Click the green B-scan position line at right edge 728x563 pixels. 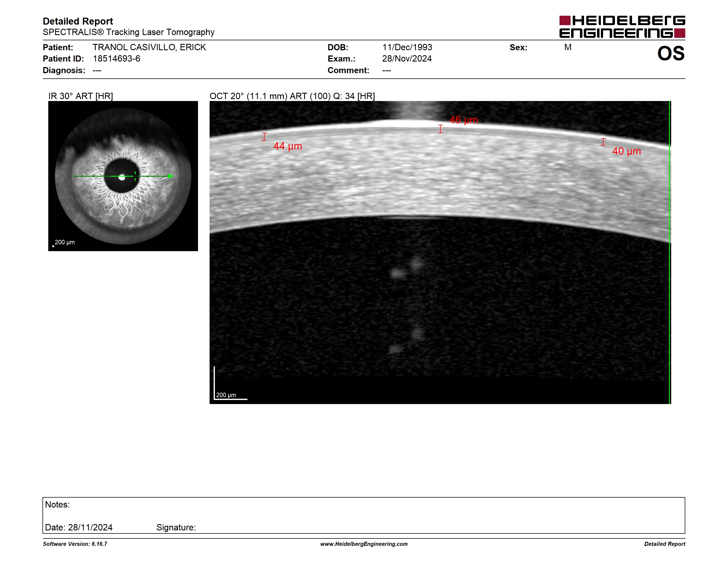point(670,253)
